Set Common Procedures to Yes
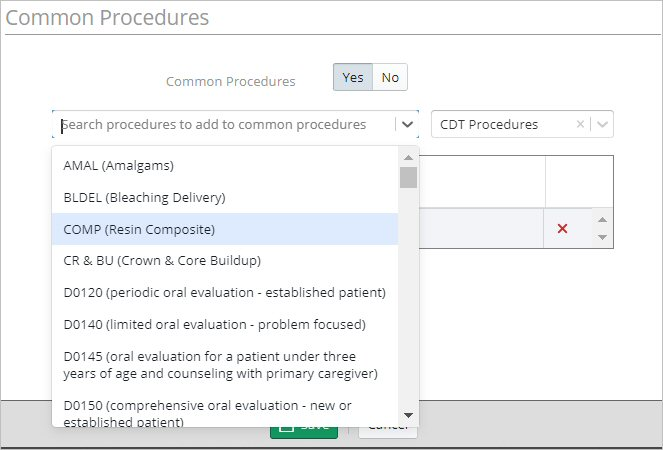 (x=353, y=77)
